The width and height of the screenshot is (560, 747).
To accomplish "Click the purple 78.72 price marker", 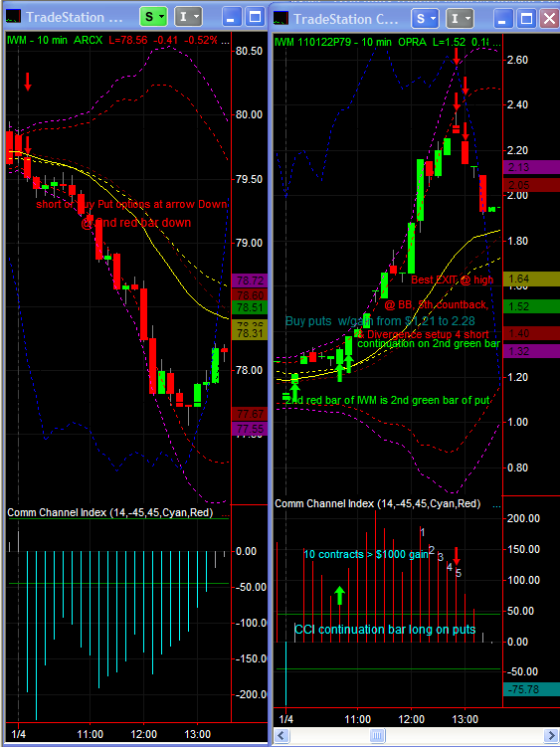I will (250, 280).
